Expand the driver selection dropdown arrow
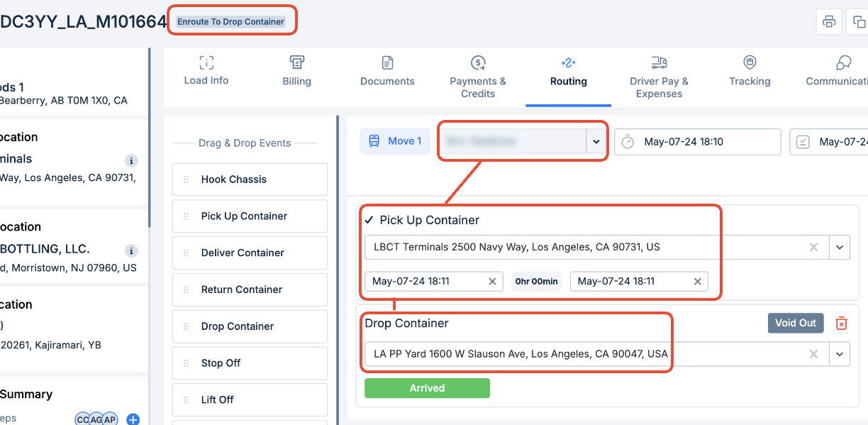Screen dimensions: 868x425 coord(596,141)
